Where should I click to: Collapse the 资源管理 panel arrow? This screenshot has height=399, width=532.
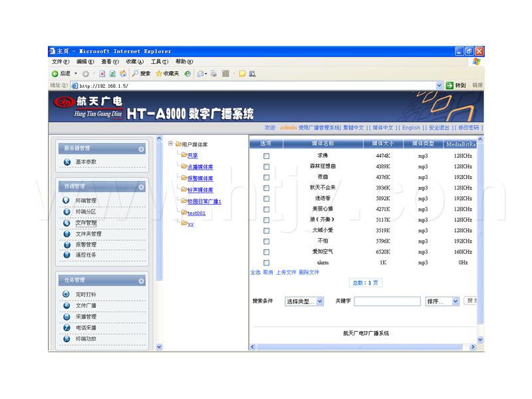tap(141, 187)
